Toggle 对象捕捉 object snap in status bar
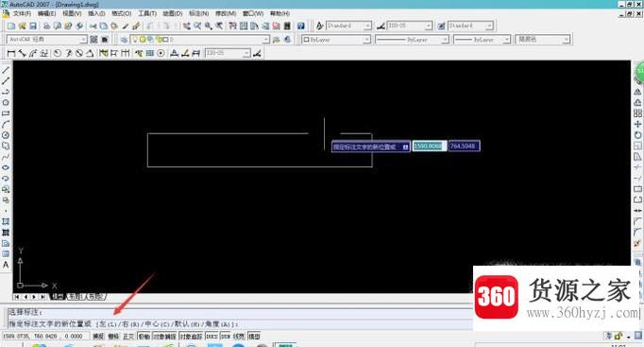The image size is (644, 347). click(164, 337)
